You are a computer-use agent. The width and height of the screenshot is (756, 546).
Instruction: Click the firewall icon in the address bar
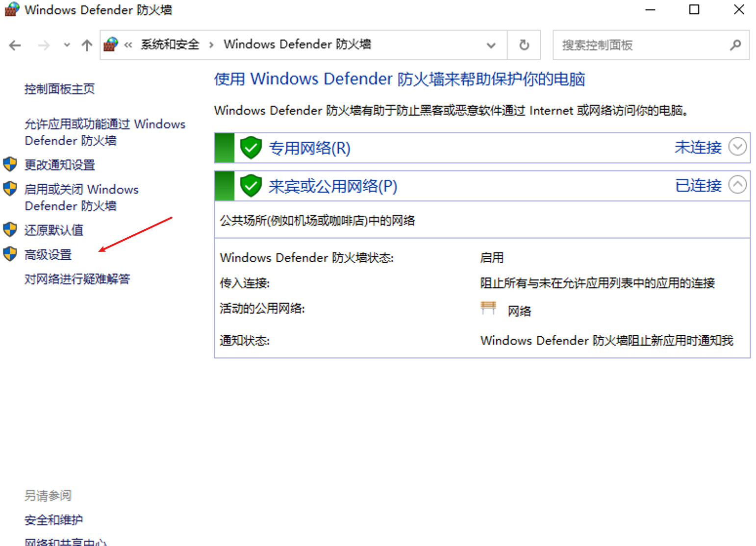point(111,45)
